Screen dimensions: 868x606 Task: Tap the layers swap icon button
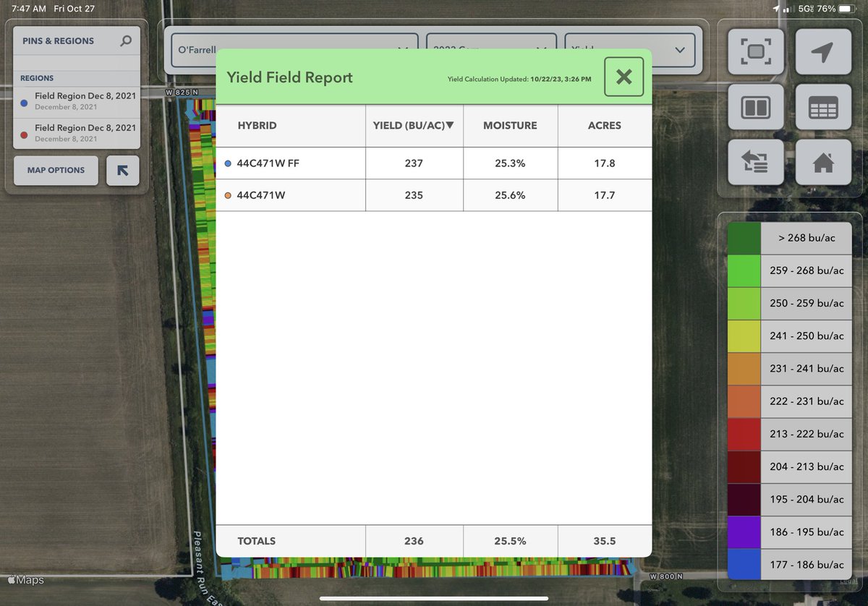click(755, 163)
